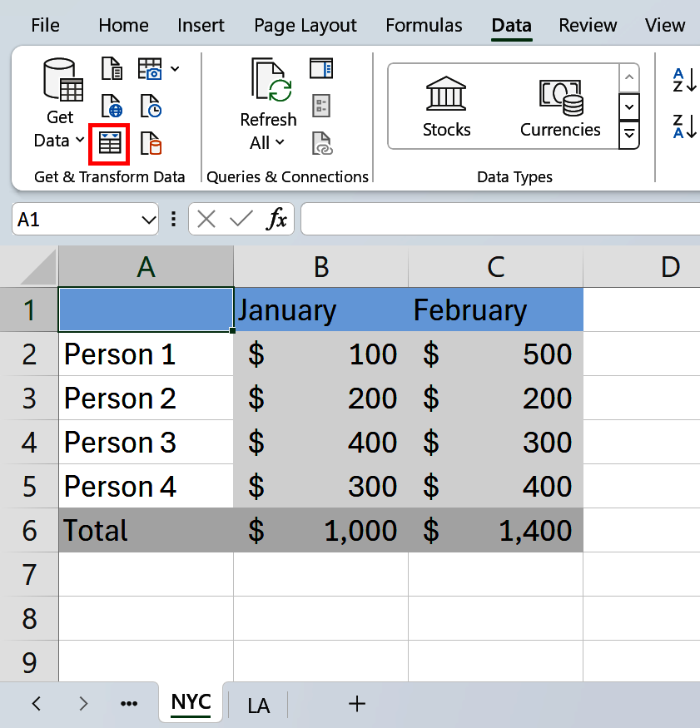Click the Edit Links icon
This screenshot has width=700, height=728.
[x=321, y=142]
